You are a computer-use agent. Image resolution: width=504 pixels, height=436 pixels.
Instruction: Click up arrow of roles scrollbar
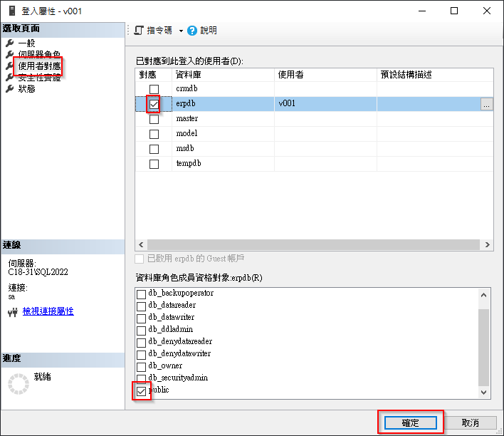[484, 295]
